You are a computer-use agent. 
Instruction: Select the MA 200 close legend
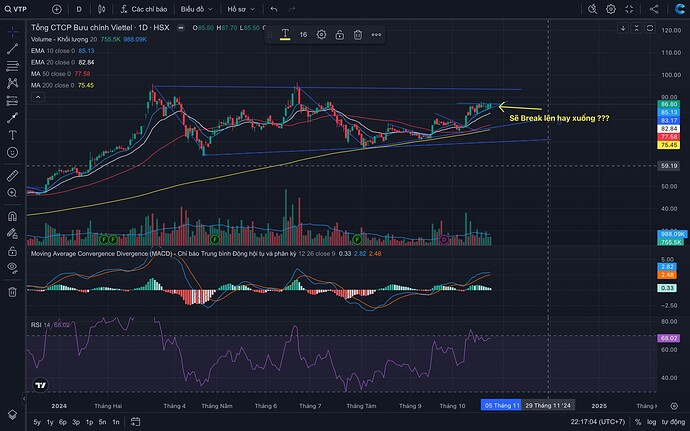point(52,85)
